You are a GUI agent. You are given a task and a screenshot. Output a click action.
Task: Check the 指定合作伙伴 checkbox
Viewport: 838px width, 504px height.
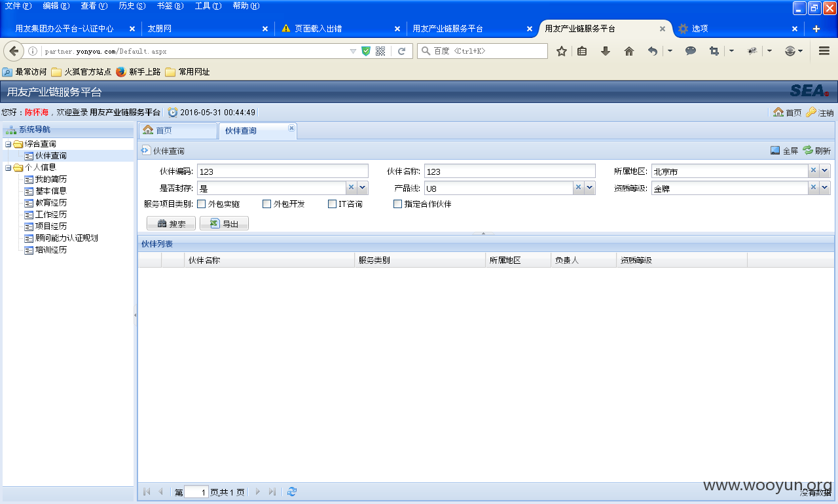tap(397, 204)
